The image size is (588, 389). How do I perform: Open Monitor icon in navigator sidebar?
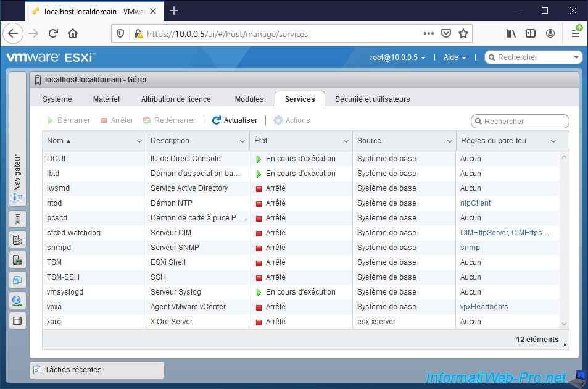[x=17, y=259]
